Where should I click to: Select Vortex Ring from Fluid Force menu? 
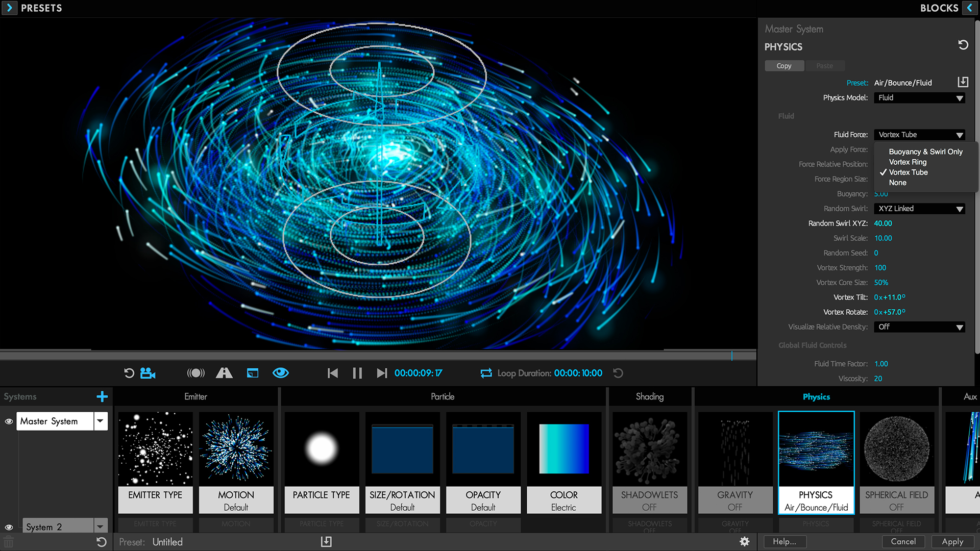coord(908,162)
